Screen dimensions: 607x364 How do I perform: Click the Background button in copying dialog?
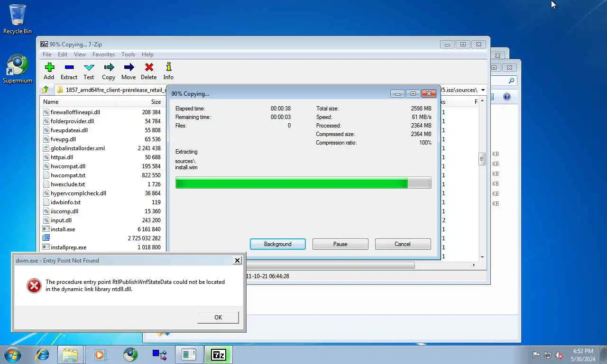coord(278,244)
